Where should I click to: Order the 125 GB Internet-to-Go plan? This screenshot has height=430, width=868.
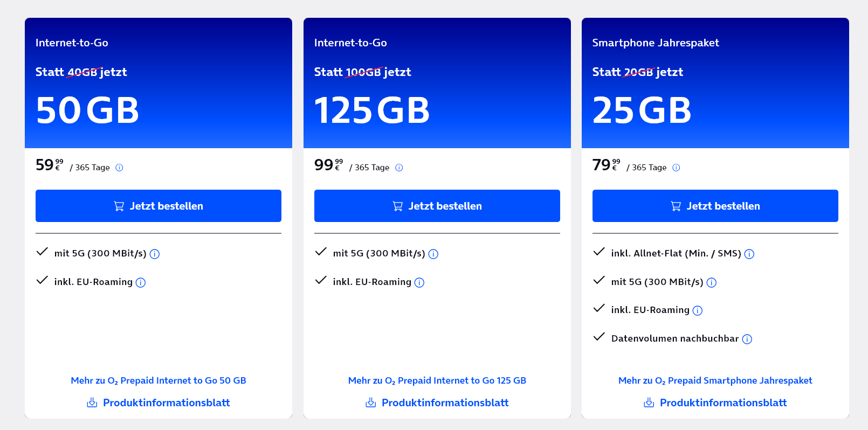pos(437,206)
